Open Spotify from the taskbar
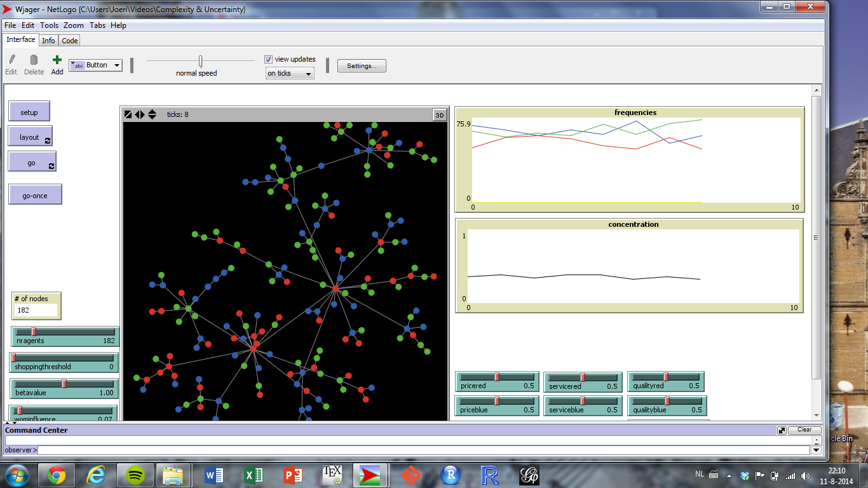868x488 pixels. click(135, 475)
